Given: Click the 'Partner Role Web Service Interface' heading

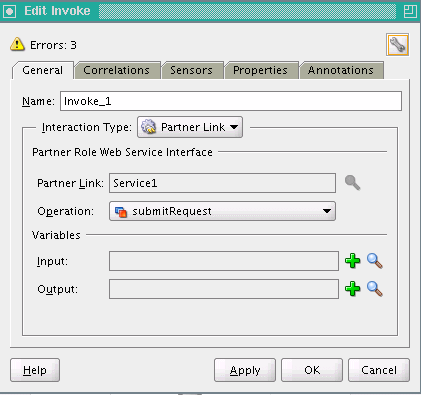Looking at the screenshot, I should pos(122,152).
